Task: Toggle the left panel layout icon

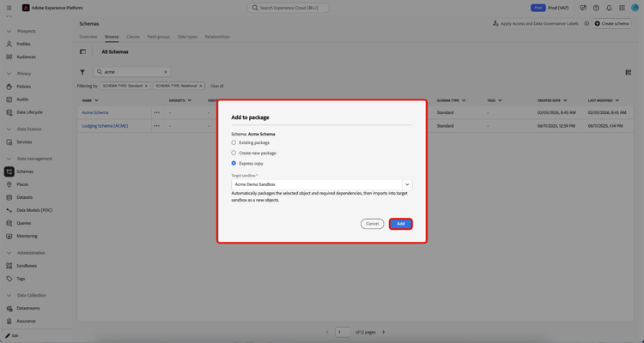Action: click(x=82, y=51)
